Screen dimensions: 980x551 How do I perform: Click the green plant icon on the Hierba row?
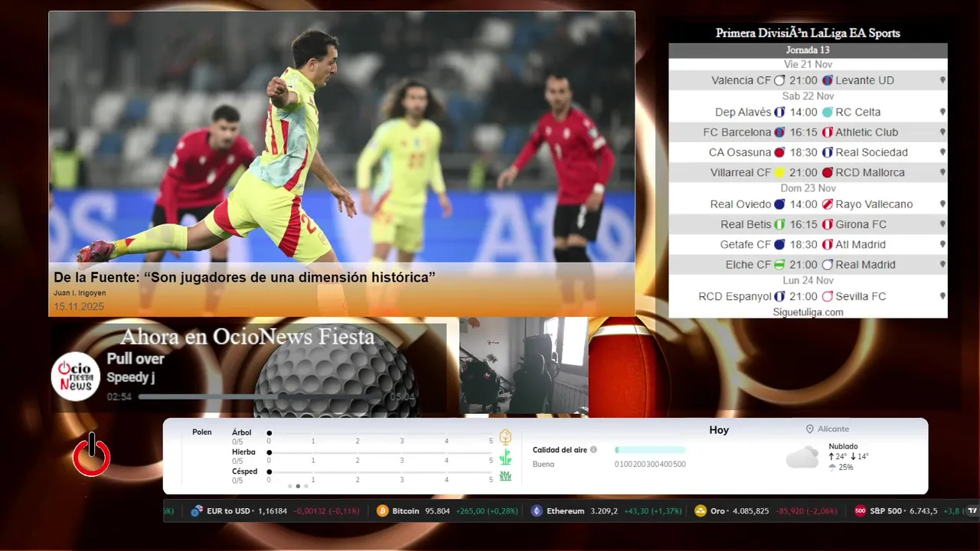505,457
